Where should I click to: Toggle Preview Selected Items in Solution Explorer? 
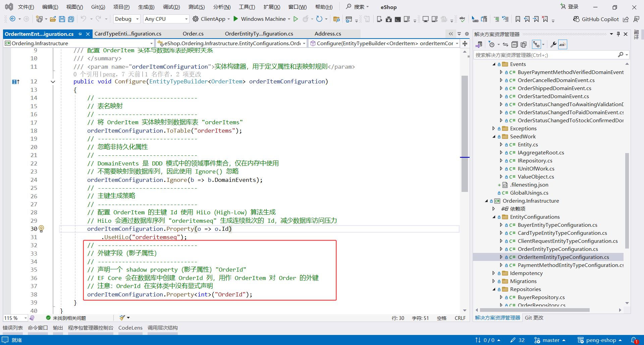click(562, 45)
